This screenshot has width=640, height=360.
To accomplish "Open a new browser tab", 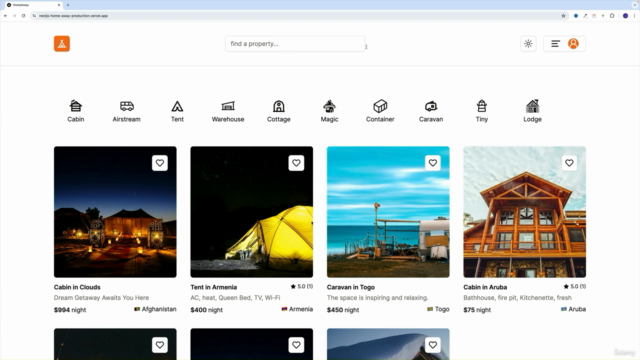I will pos(68,5).
